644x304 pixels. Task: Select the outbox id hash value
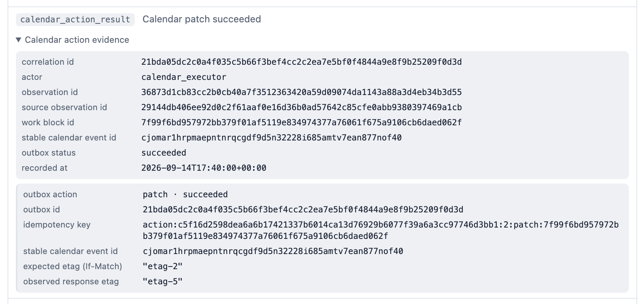pyautogui.click(x=303, y=210)
